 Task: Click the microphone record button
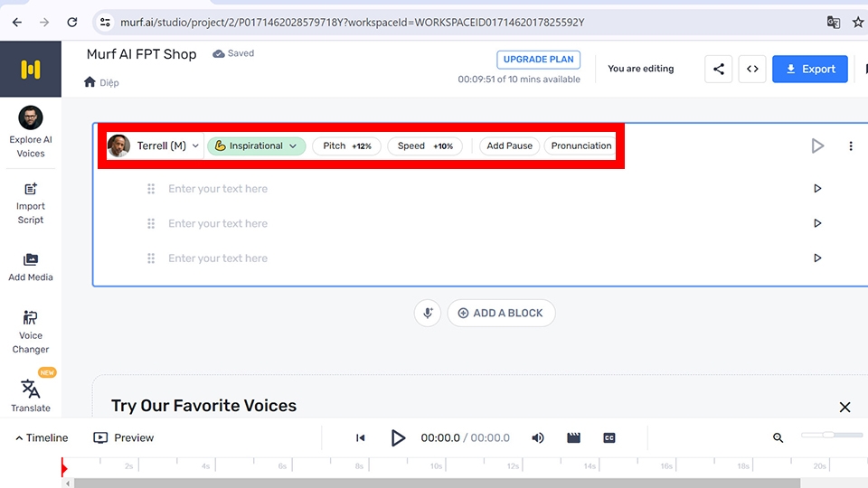click(x=428, y=314)
